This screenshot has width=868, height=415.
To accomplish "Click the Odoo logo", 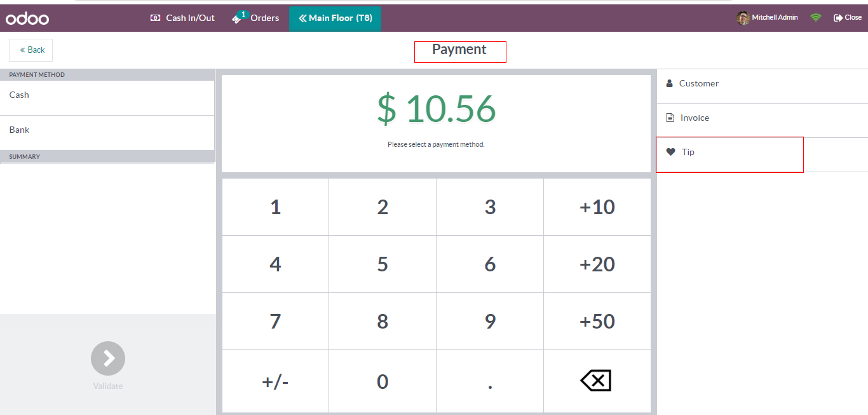I will pos(27,18).
